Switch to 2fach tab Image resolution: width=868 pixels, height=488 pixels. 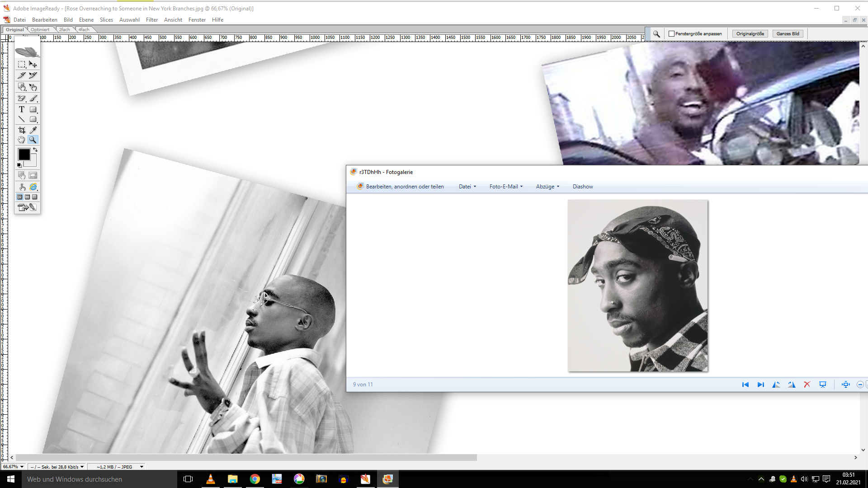[65, 30]
